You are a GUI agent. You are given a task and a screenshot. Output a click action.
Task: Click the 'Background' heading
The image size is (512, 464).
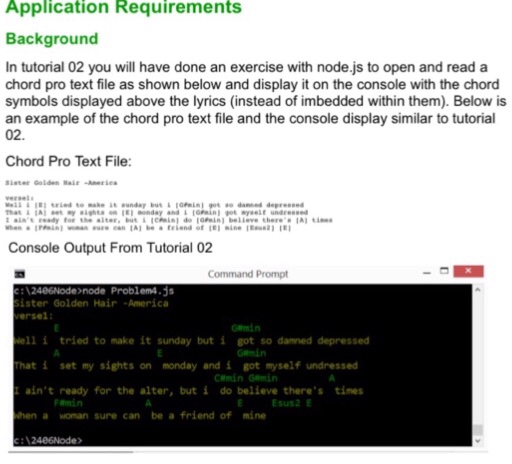click(52, 39)
